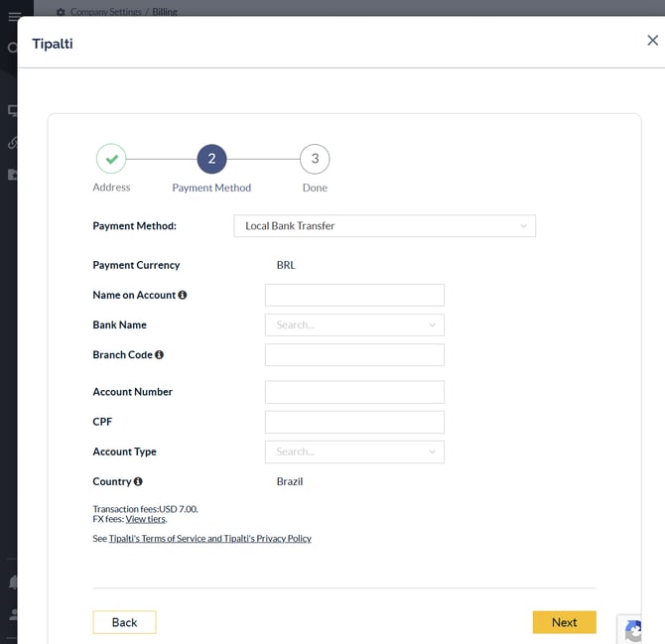Image resolution: width=665 pixels, height=644 pixels.
Task: Click into the CPF input field
Action: pos(354,422)
